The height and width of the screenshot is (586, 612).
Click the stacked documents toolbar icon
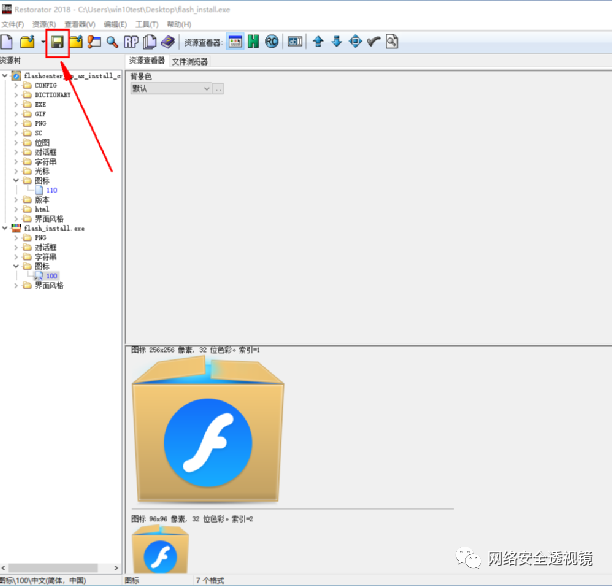(x=149, y=42)
